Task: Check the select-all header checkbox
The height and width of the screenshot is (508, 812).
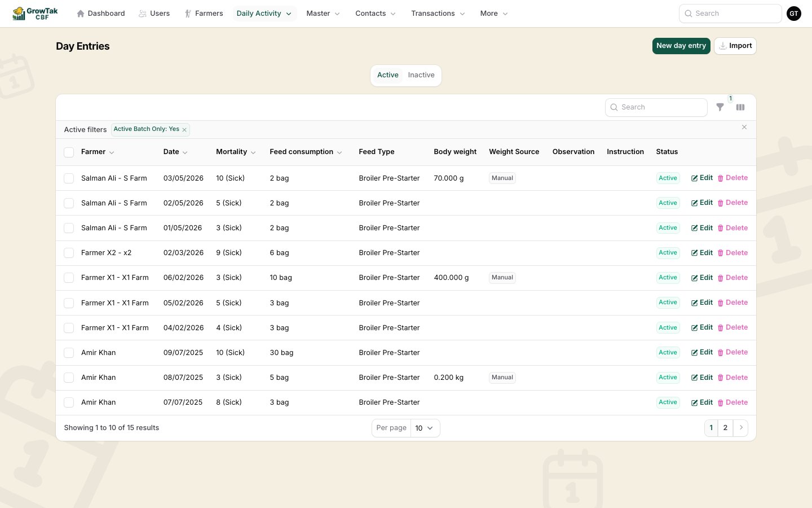Action: (69, 152)
